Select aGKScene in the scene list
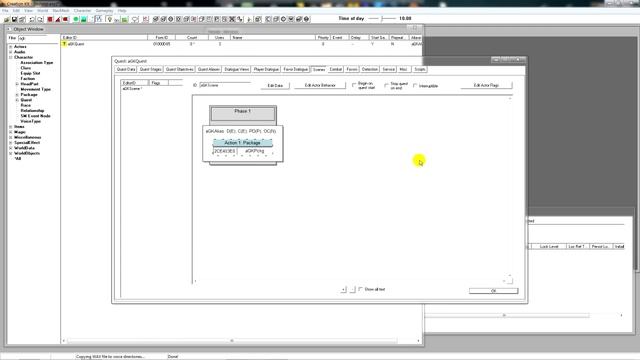This screenshot has height=360, width=640. (132, 89)
